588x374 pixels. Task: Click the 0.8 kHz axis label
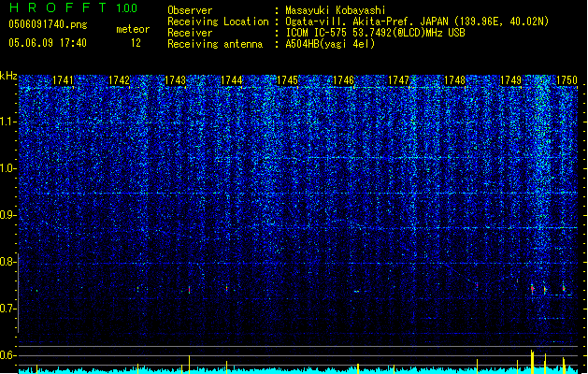pyautogui.click(x=8, y=262)
